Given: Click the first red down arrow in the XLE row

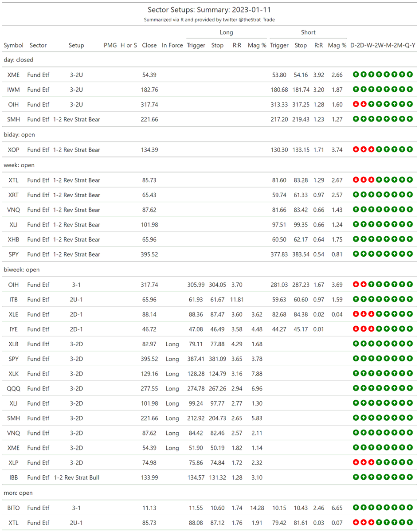Looking at the screenshot, I should point(356,314).
